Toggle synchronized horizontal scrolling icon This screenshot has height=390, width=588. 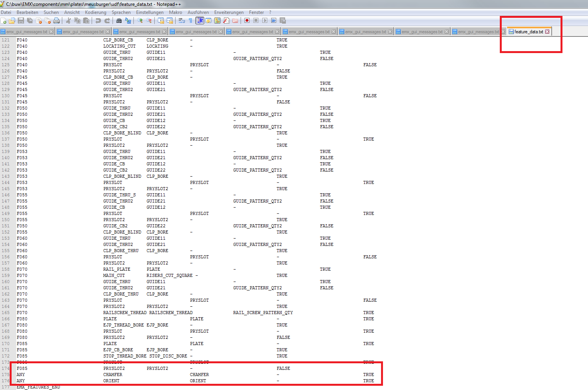point(169,21)
